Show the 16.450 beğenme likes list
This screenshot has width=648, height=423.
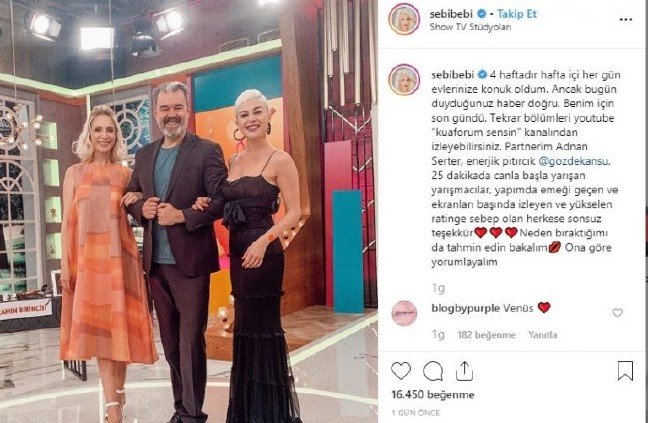(433, 395)
